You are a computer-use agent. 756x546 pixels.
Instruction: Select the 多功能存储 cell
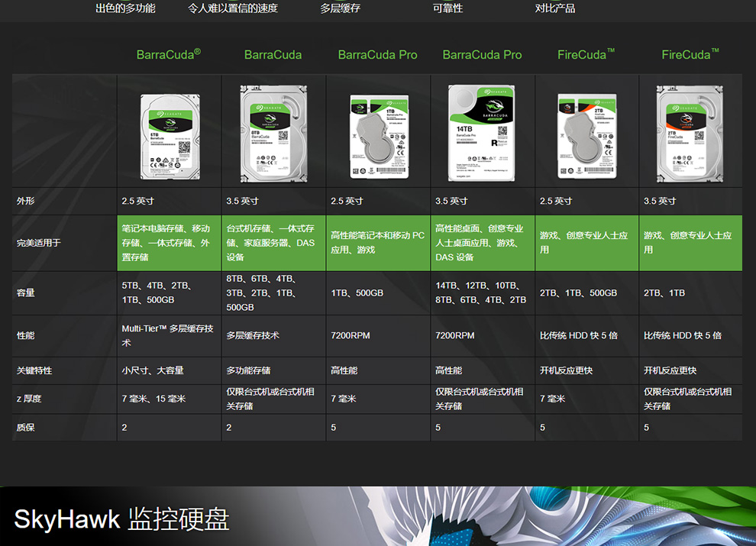274,370
